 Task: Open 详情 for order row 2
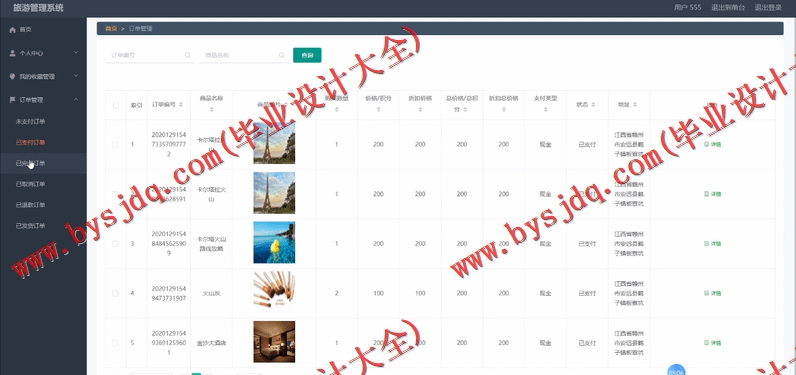[x=713, y=194]
